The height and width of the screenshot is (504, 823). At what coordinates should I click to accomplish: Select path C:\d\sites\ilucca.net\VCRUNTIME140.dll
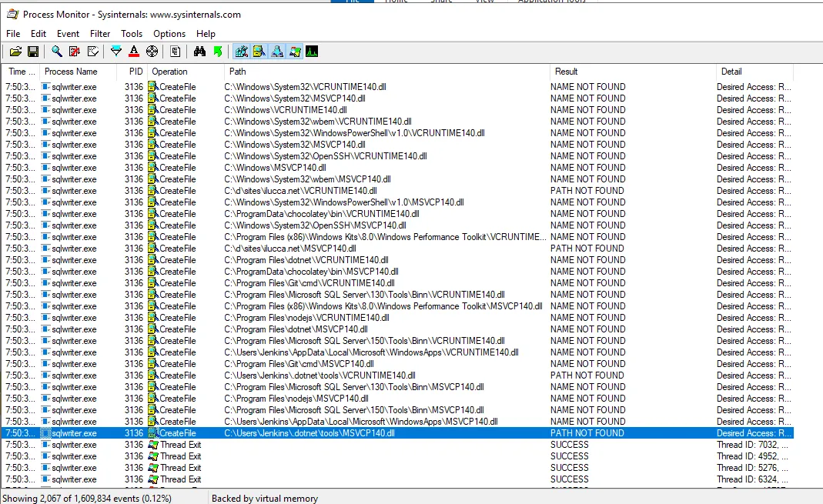pyautogui.click(x=300, y=190)
